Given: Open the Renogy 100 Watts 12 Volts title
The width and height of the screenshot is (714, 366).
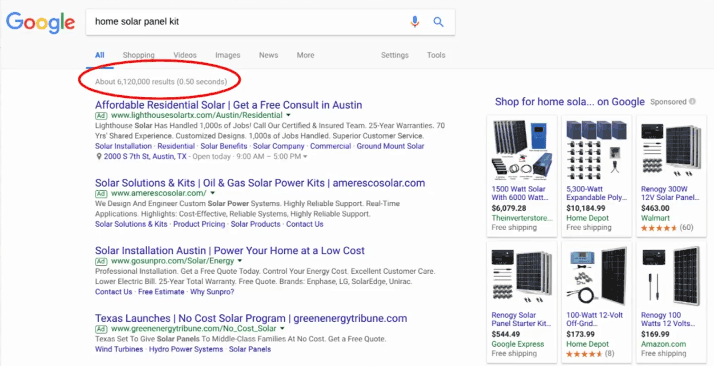Looking at the screenshot, I should [668, 319].
